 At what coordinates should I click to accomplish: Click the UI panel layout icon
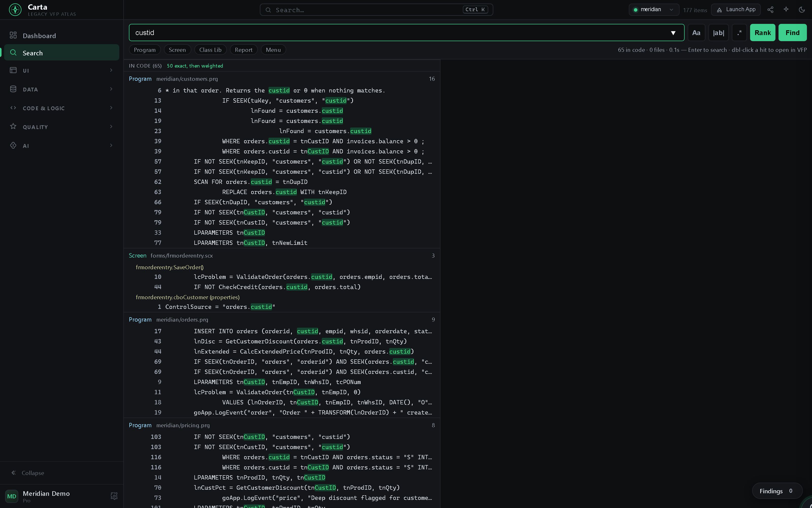(13, 70)
